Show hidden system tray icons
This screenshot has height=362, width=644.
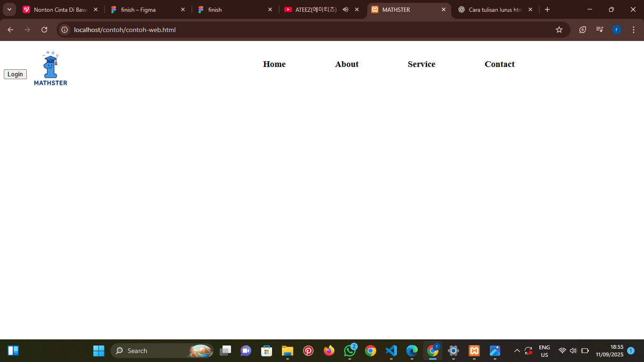pos(517,351)
